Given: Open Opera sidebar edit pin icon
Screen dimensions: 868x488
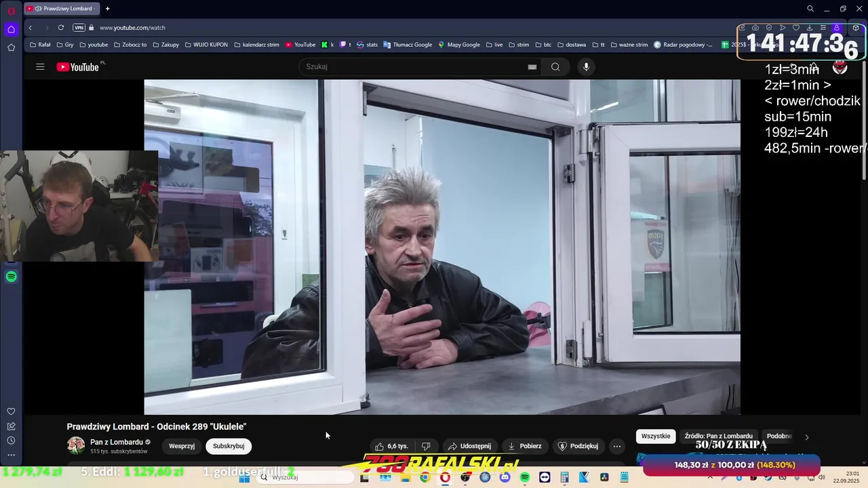Looking at the screenshot, I should click(11, 426).
